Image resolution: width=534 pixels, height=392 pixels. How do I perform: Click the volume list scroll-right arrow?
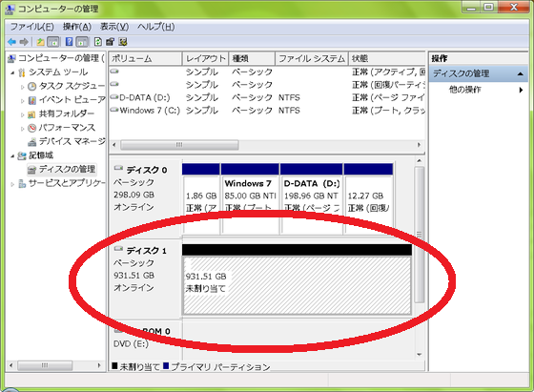pyautogui.click(x=420, y=145)
